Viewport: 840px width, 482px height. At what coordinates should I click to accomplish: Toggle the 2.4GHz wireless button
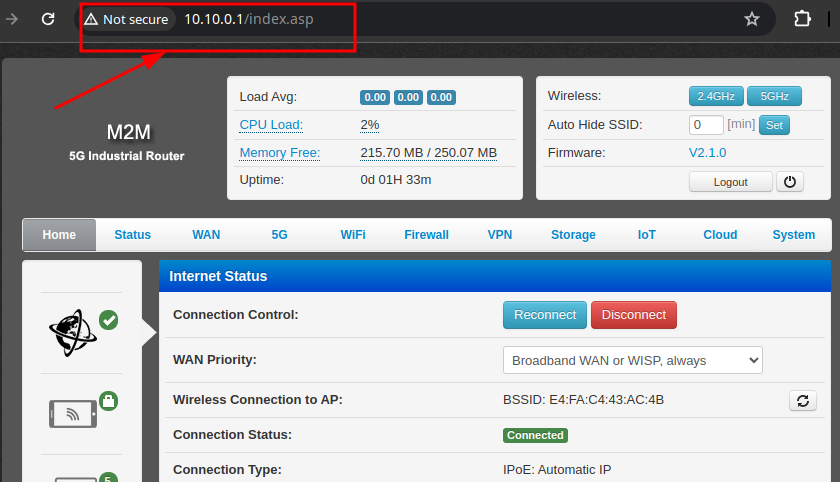716,96
